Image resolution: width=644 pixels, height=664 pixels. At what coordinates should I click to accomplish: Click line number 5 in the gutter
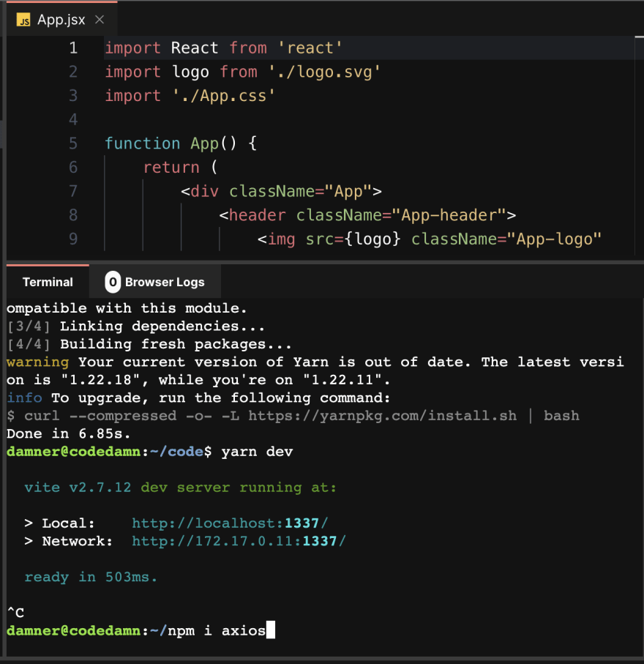pyautogui.click(x=73, y=143)
